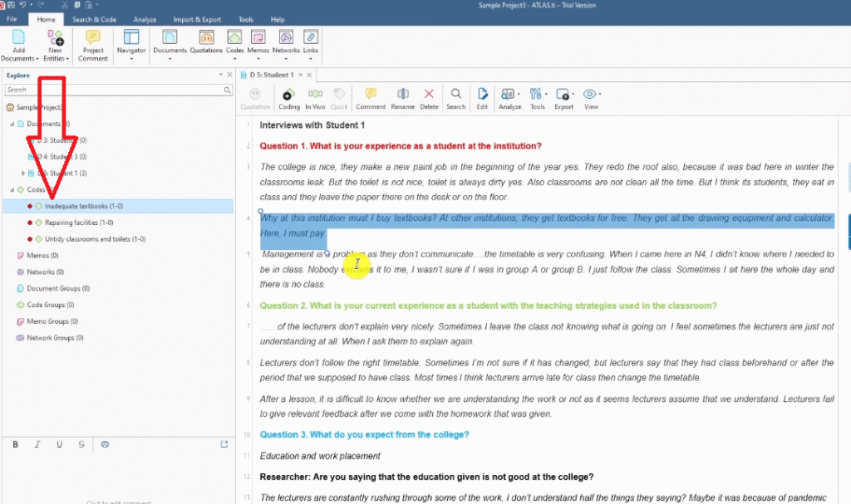Click the red Delete icon

(429, 98)
